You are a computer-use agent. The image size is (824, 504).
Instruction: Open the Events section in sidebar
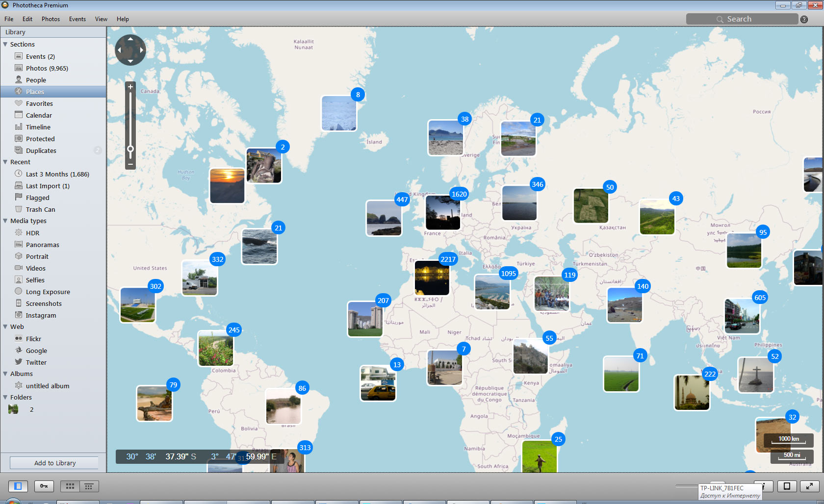coord(53,56)
